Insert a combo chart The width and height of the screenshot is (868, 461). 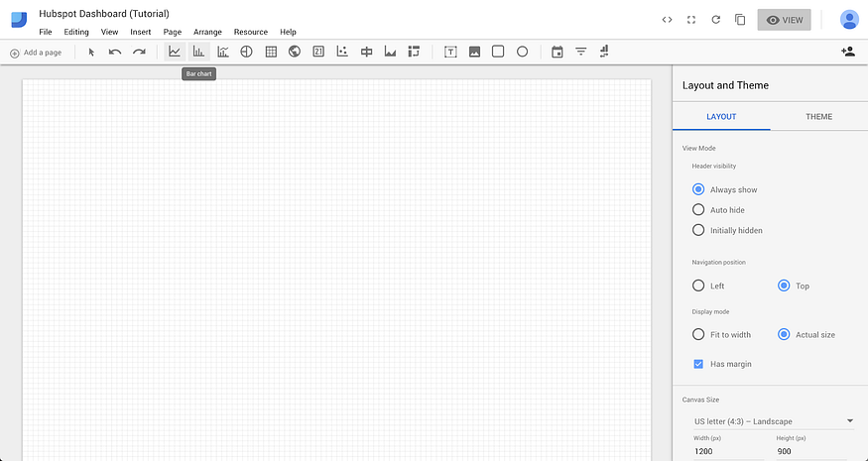click(x=222, y=52)
